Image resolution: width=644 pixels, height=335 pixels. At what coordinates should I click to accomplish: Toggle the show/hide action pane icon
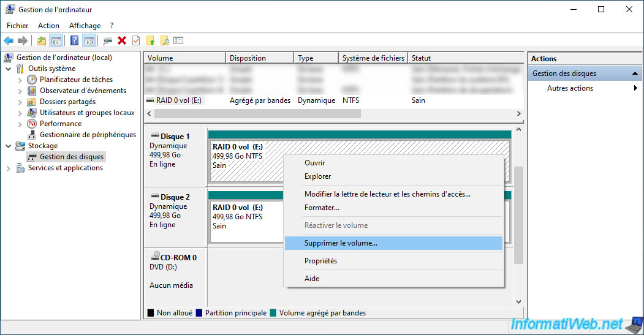click(x=89, y=40)
